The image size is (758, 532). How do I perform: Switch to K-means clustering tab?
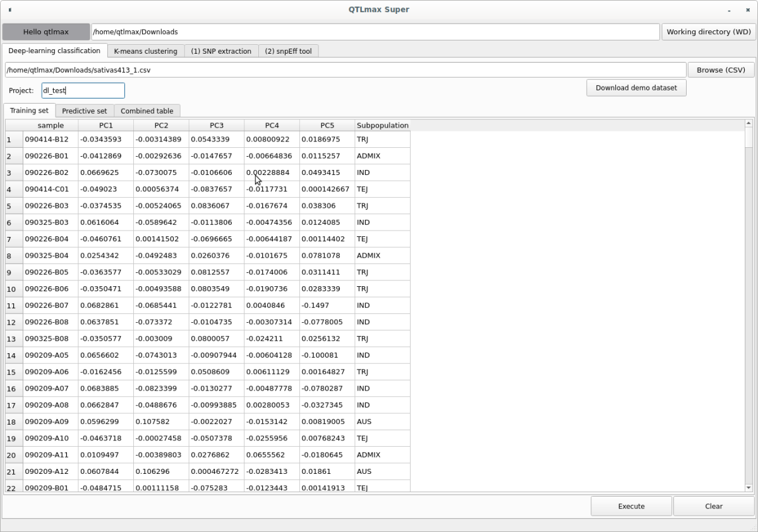145,51
